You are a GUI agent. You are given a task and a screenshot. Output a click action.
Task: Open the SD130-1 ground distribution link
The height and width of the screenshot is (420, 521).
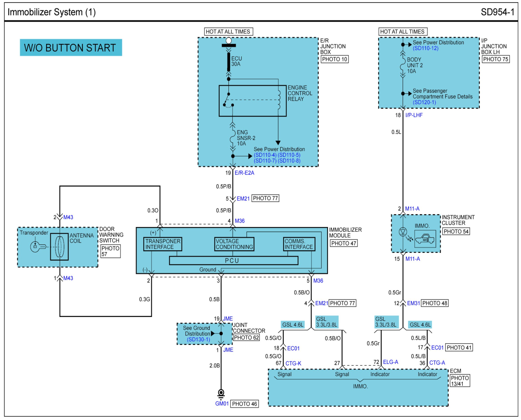(198, 339)
